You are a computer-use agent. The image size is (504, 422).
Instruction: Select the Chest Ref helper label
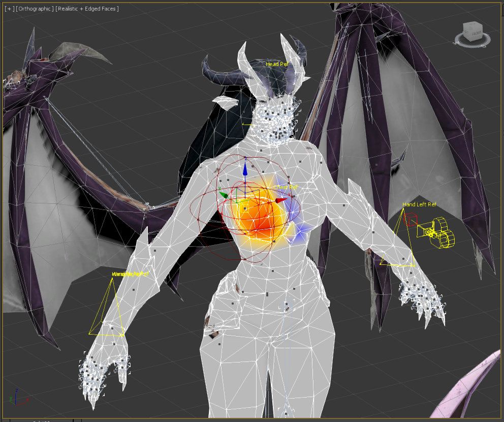click(x=286, y=187)
